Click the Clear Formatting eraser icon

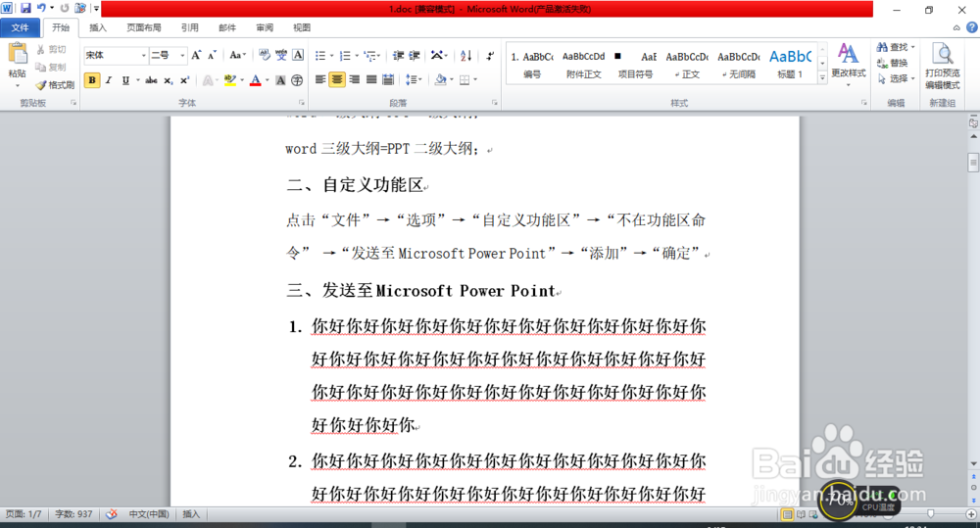tap(265, 56)
